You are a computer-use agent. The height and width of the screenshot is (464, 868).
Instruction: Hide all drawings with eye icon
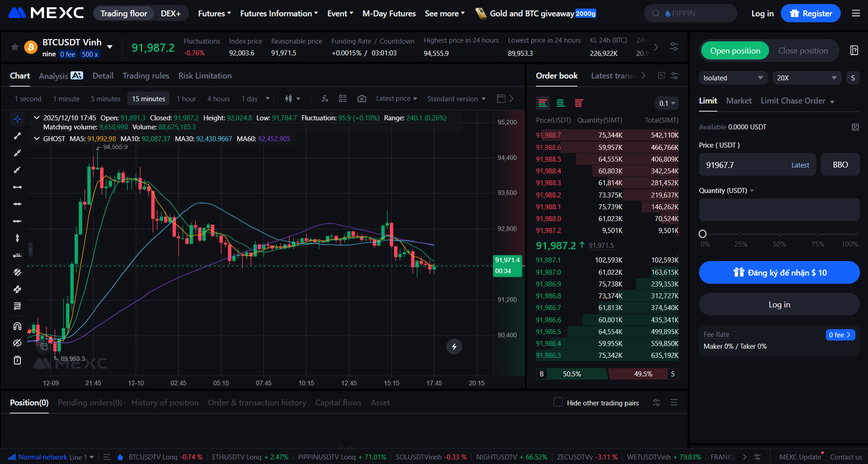click(17, 343)
